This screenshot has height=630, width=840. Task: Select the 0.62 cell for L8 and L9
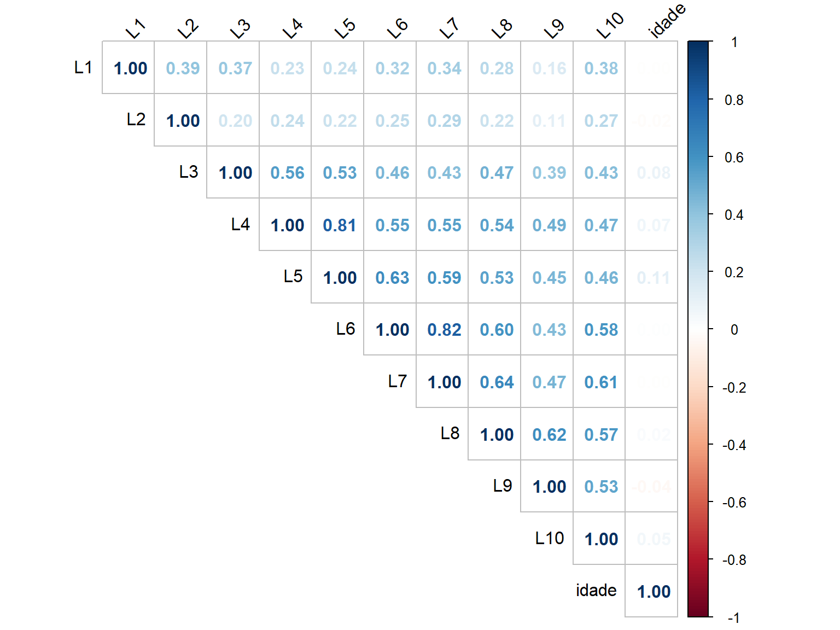[549, 435]
